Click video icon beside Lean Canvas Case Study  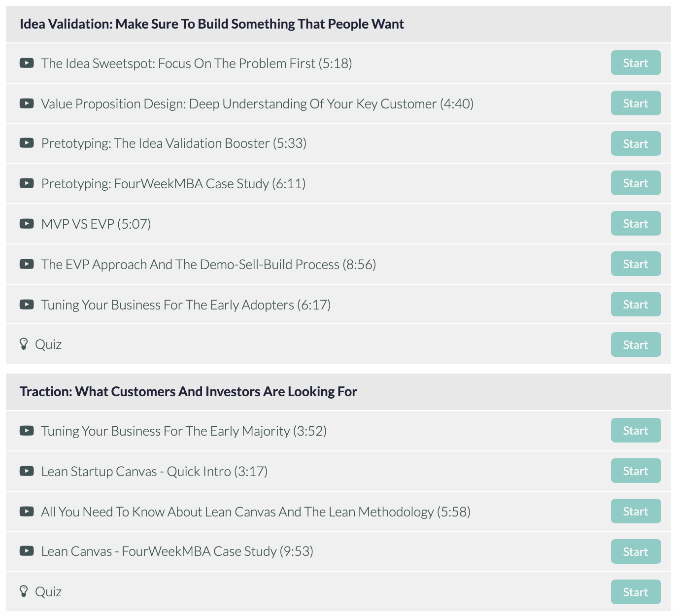pos(27,551)
